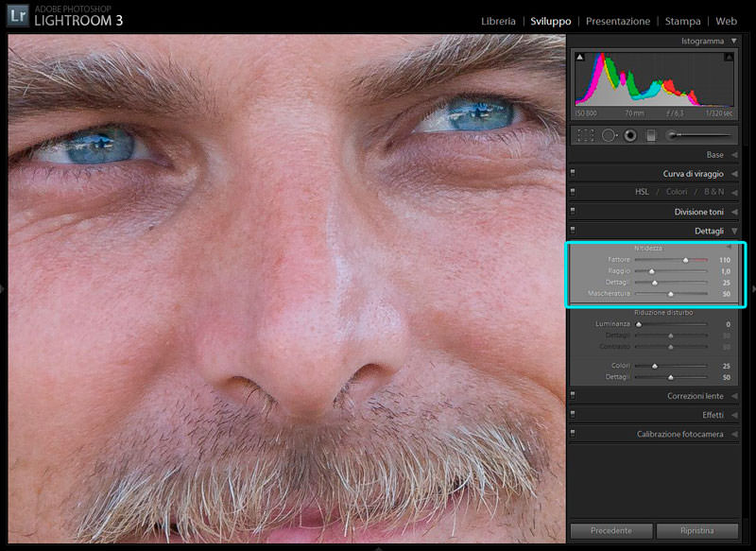This screenshot has height=551, width=756.
Task: Select the Crop Overlay tool
Action: [586, 135]
